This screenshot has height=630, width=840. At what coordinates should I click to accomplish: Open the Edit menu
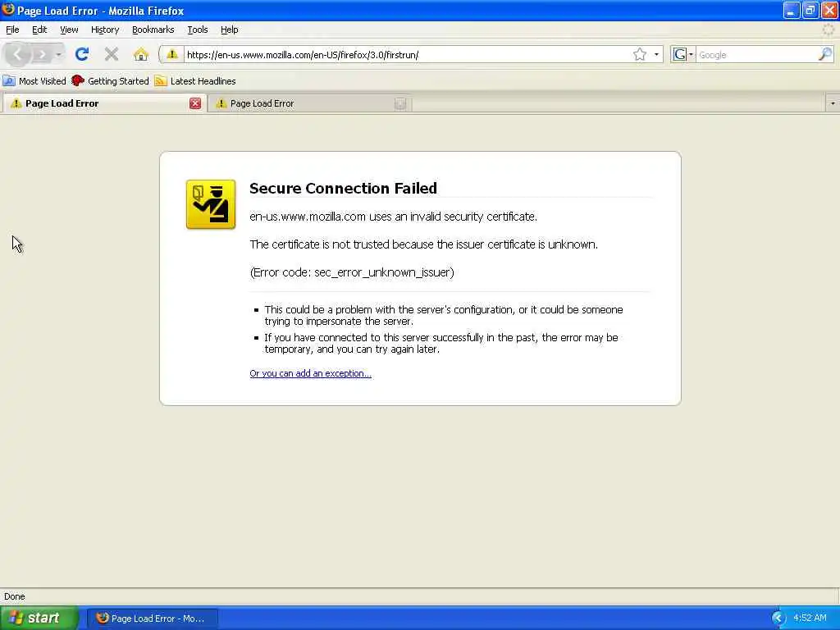coord(39,30)
